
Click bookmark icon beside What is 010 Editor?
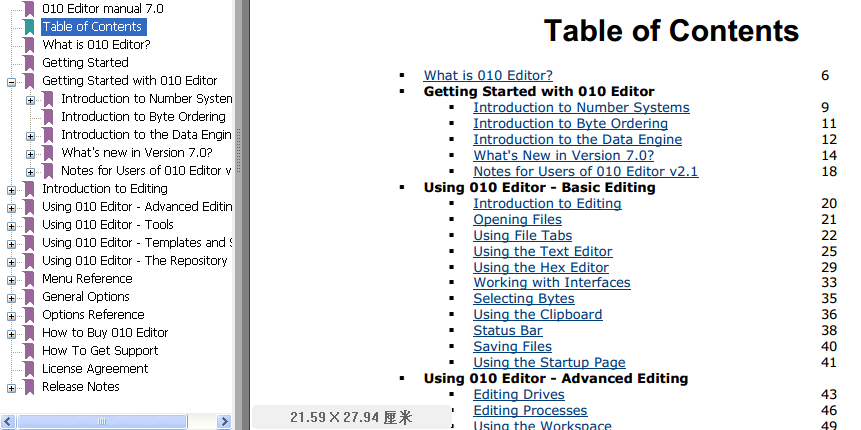(x=29, y=45)
